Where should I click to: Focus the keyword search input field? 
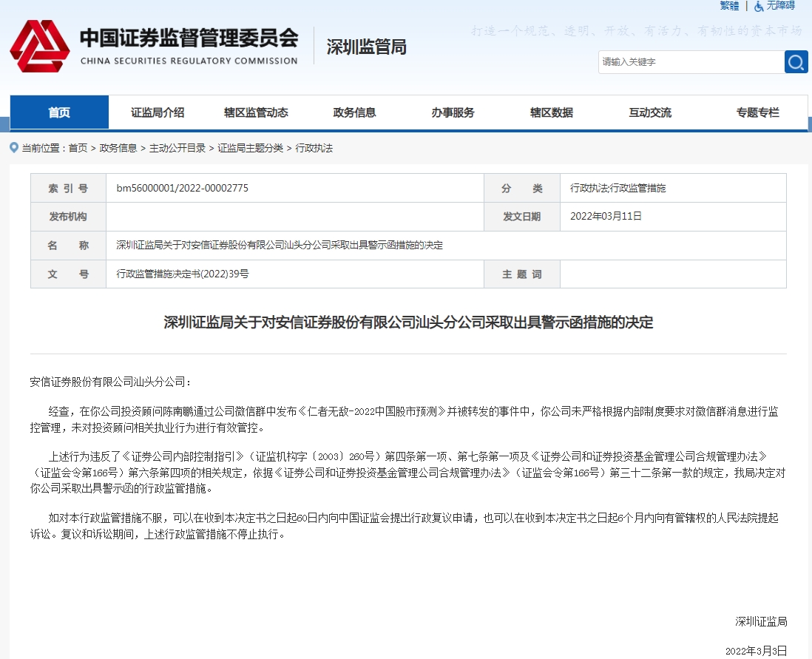pos(691,62)
